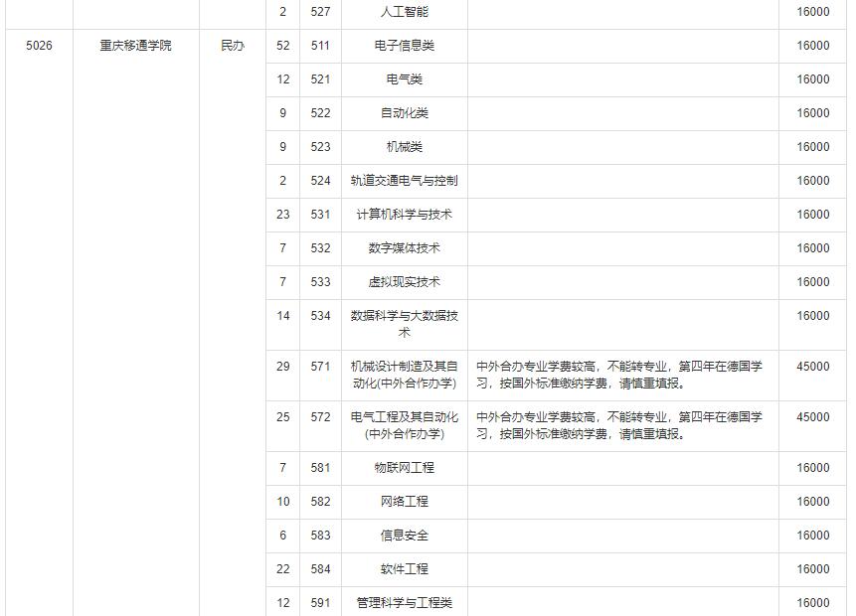Select the 信息安全 major name
This screenshot has width=856, height=616.
pos(404,536)
